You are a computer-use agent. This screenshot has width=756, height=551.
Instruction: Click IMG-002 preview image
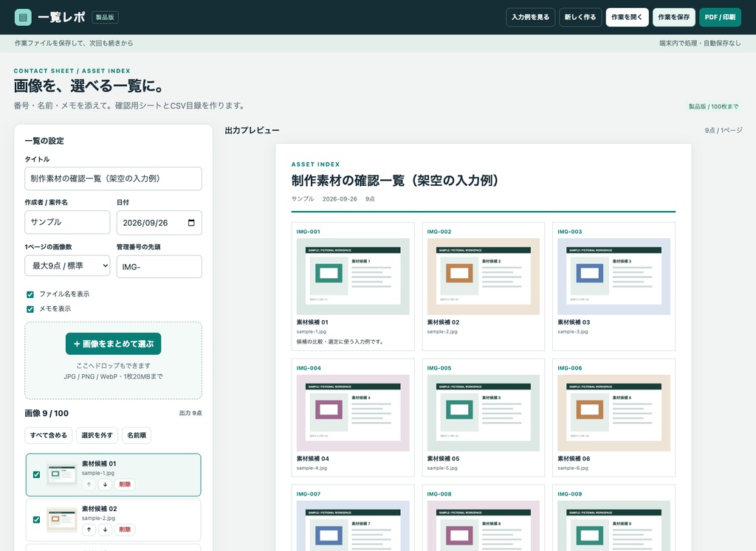[x=483, y=277]
